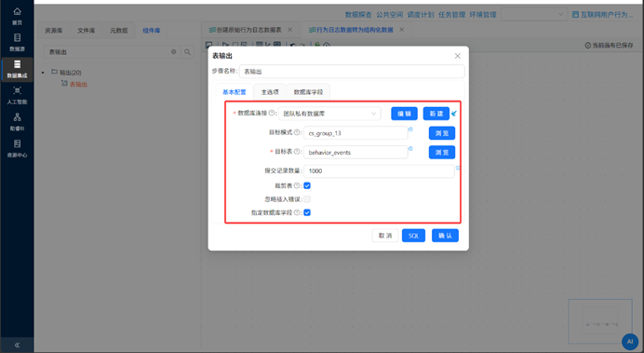
Task: Uncheck the 裁剪表 checkbox
Action: [x=307, y=185]
